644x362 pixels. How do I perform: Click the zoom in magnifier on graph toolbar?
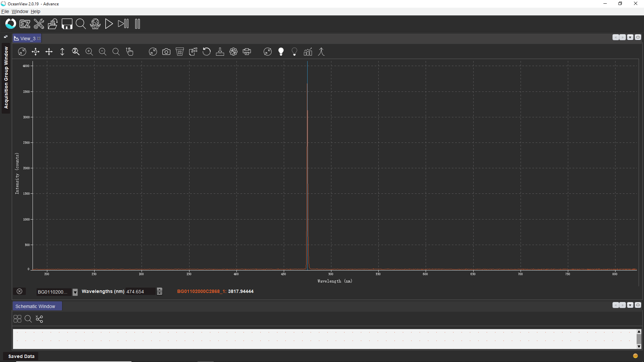(x=89, y=52)
